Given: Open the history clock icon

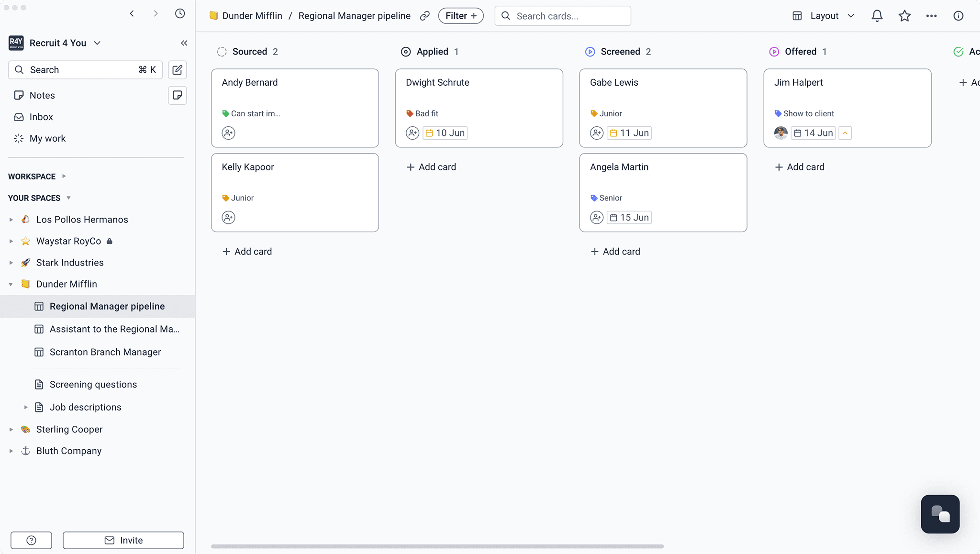Looking at the screenshot, I should (180, 13).
